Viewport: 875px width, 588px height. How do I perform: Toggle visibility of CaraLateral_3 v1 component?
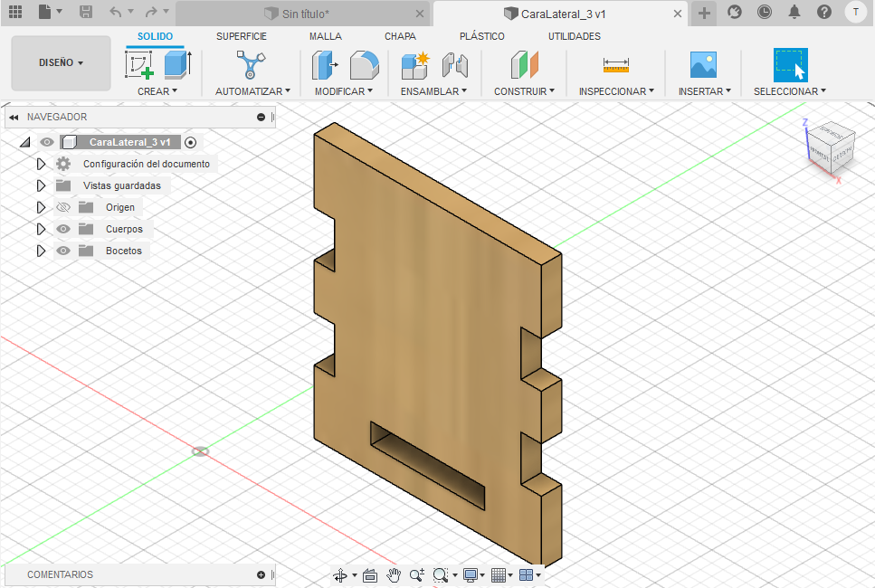(47, 142)
